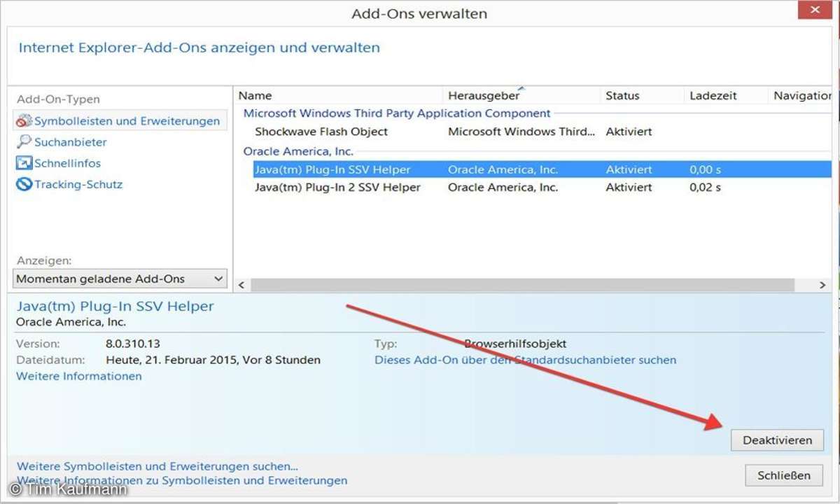
Task: Select the Oracle America, Inc. group header
Action: tap(298, 151)
